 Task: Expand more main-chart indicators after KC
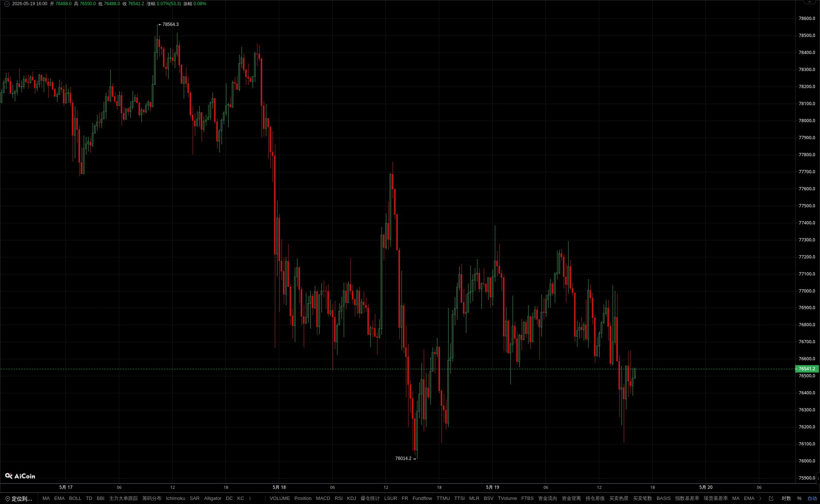[x=250, y=498]
